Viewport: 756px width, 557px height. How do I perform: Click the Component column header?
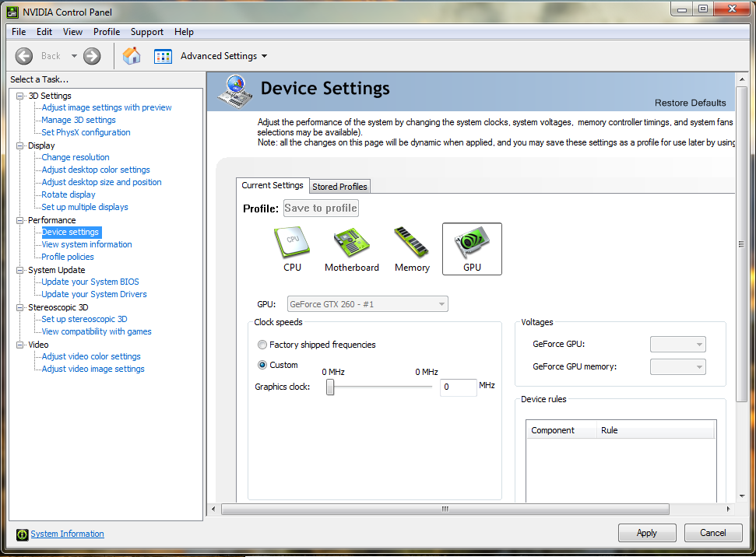coord(561,430)
